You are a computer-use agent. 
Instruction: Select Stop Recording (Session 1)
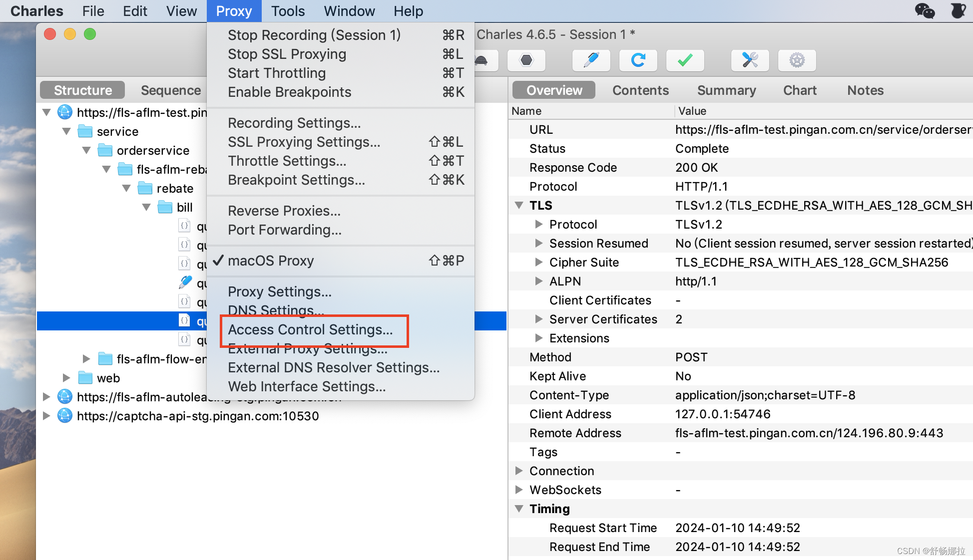(x=340, y=35)
